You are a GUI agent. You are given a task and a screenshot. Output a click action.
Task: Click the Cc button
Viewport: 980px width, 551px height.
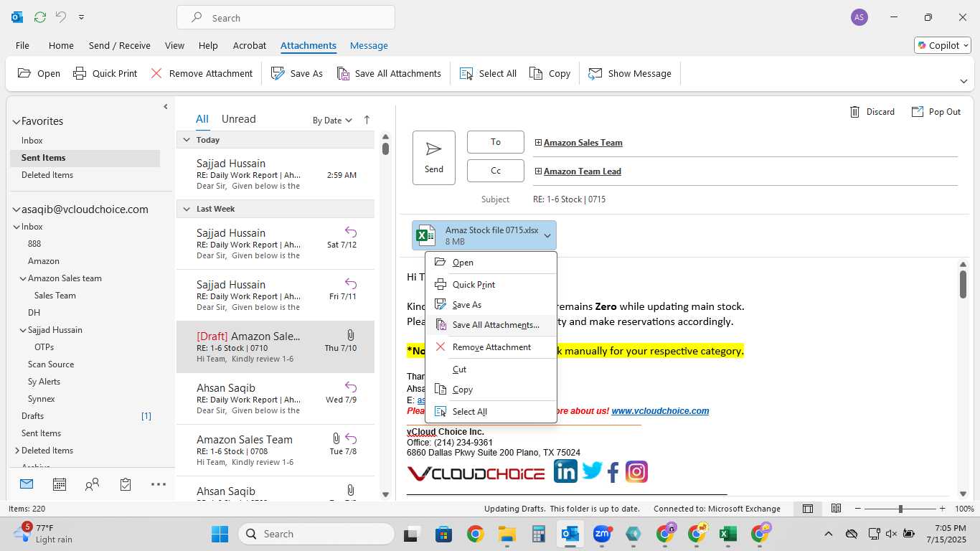496,171
